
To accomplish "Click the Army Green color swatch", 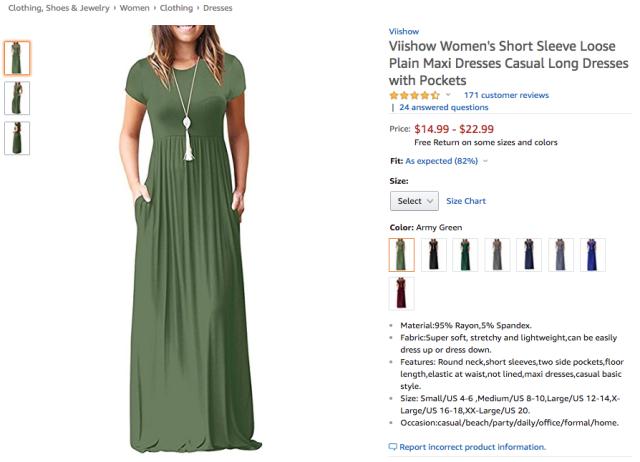I will (401, 255).
